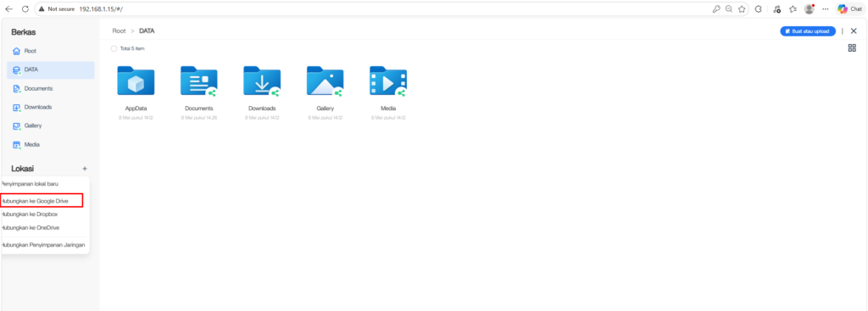Add new location with plus icon
This screenshot has height=311, width=868.
coord(85,169)
